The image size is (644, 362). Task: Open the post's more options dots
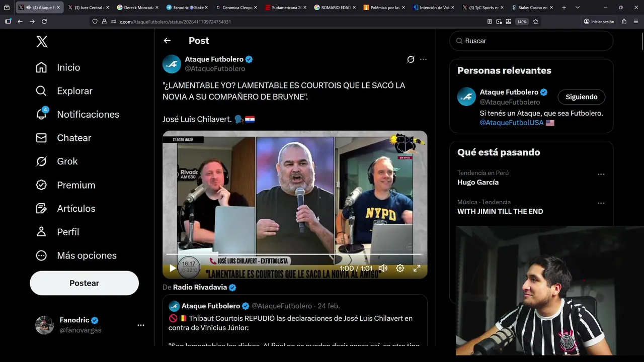click(x=423, y=59)
